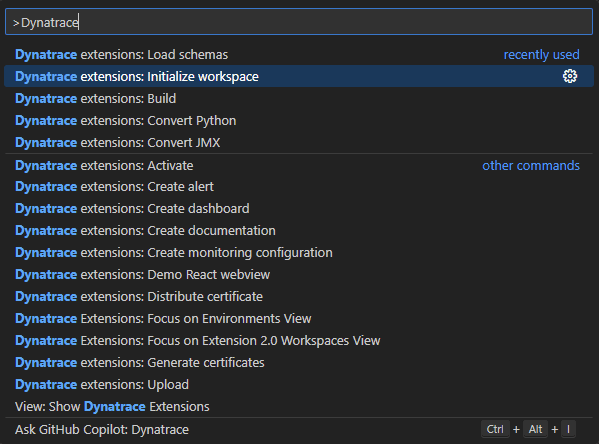The height and width of the screenshot is (444, 599).
Task: Run Dynatrace extensions: Generate certificates
Action: [299, 363]
